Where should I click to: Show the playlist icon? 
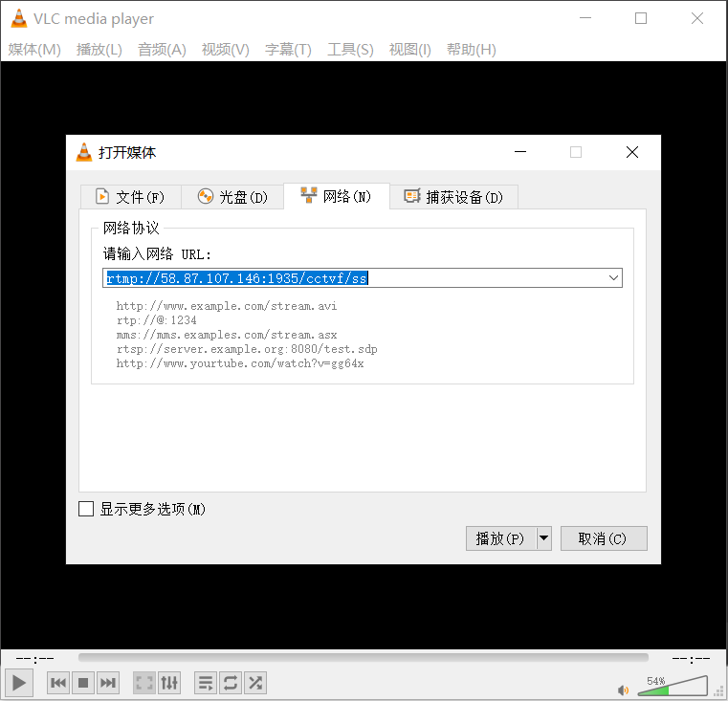pos(206,683)
